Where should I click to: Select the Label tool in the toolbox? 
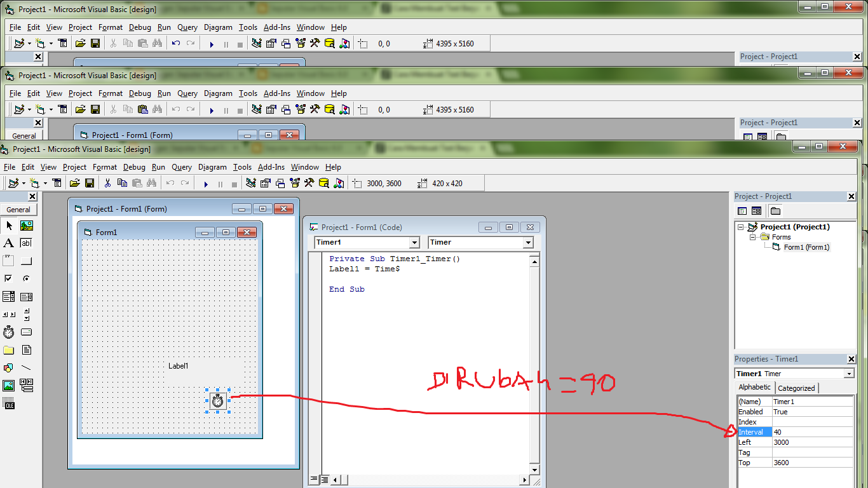coord(8,242)
